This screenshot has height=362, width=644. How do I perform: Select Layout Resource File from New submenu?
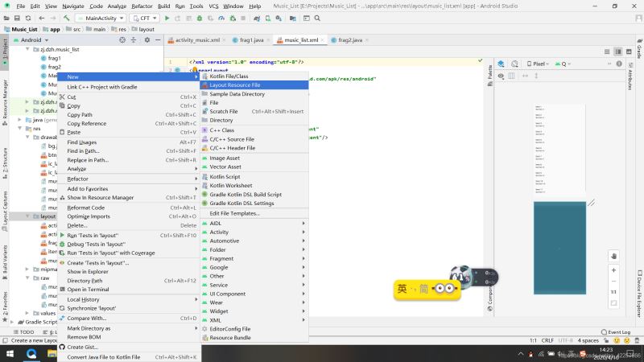point(235,84)
